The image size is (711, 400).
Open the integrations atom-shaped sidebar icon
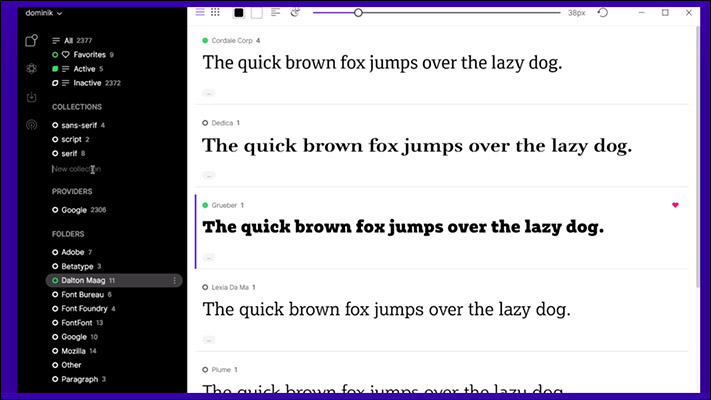coord(31,68)
